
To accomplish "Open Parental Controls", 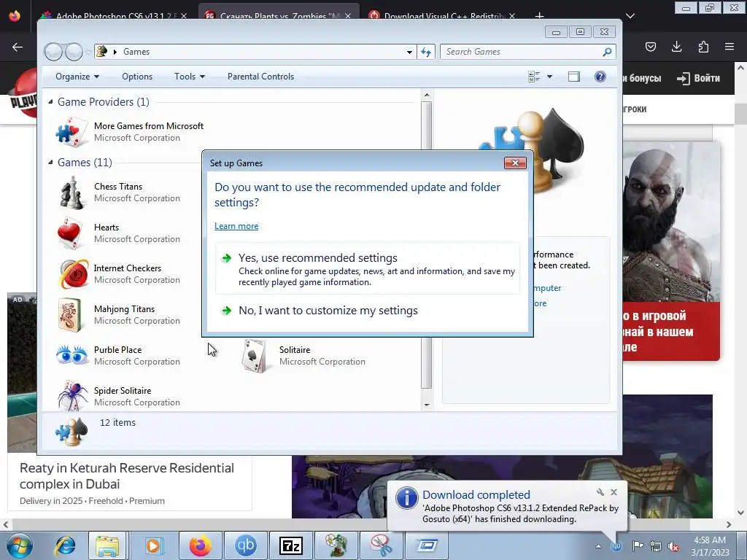I will point(260,77).
